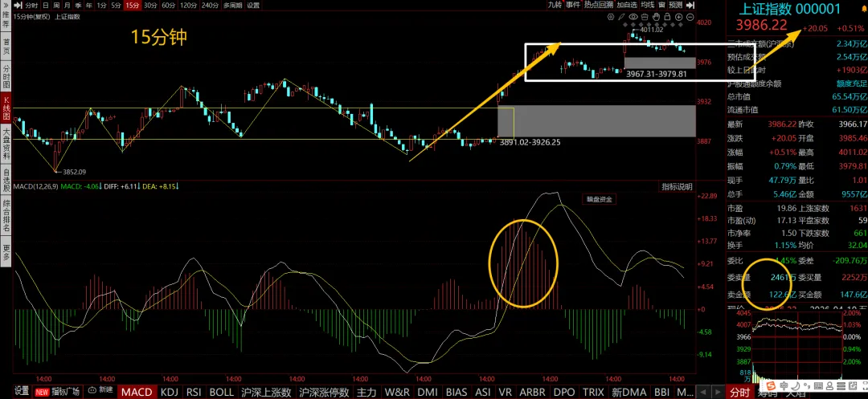The height and width of the screenshot is (399, 868).
Task: Toggle the 预测 forecast feature
Action: click(675, 5)
